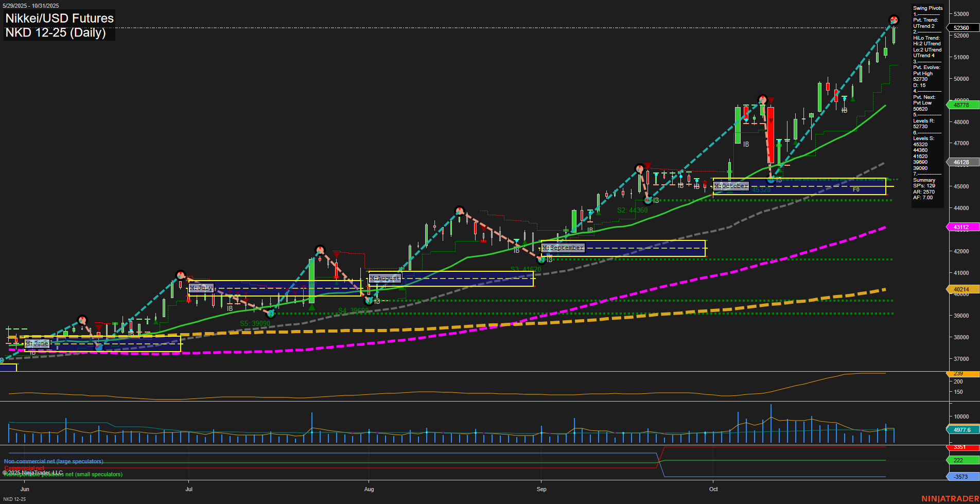Viewport: 980px width, 504px height.
Task: Click the green up-triangle below the July swing low
Action: (312, 307)
